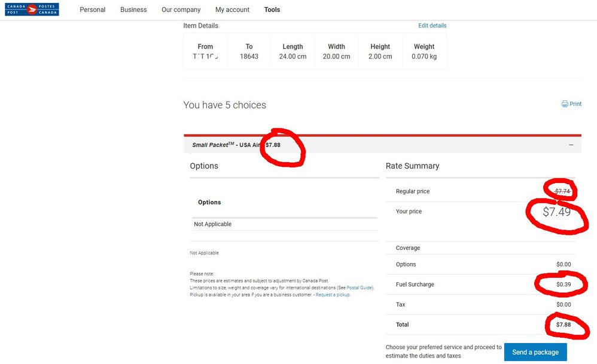Viewport: 597px width, 364px height.
Task: Click the printer icon next to Print
Action: (x=565, y=104)
